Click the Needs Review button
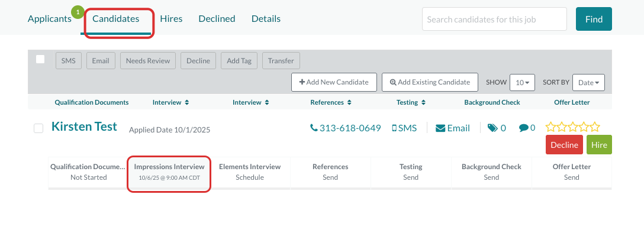Viewport: 644px width, 233px height. [x=148, y=61]
